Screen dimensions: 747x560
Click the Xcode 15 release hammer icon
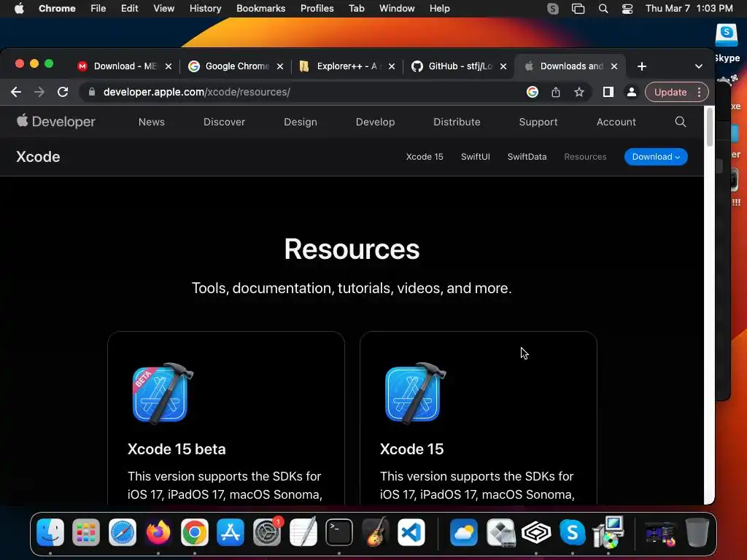pyautogui.click(x=415, y=393)
